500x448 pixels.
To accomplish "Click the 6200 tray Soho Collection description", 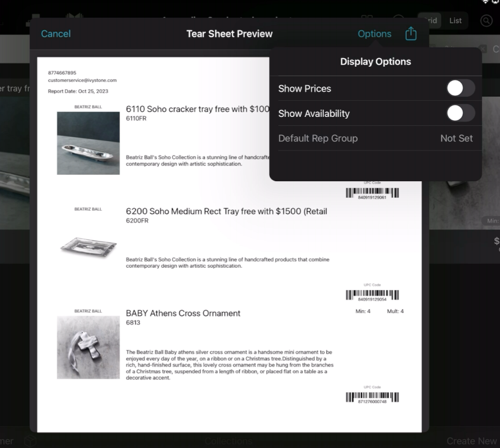I will coord(227,262).
